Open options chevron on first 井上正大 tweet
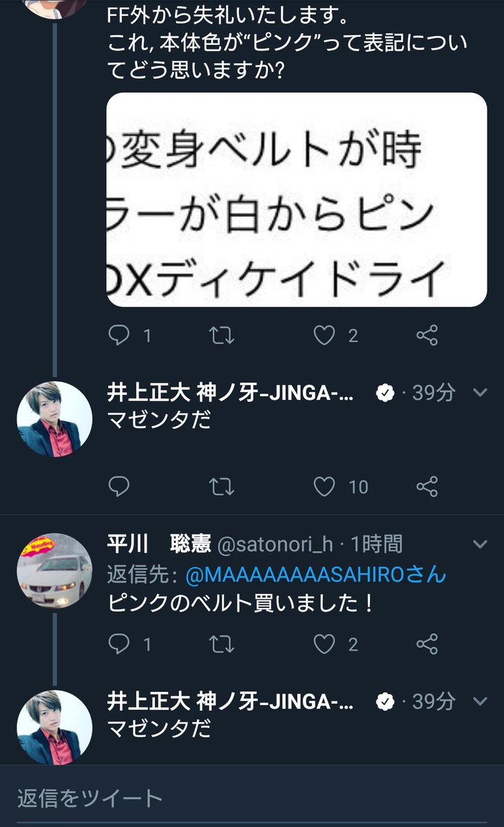 481,393
